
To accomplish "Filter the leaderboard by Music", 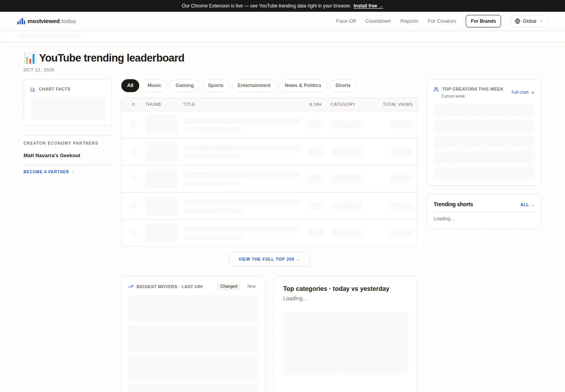I will pos(154,85).
